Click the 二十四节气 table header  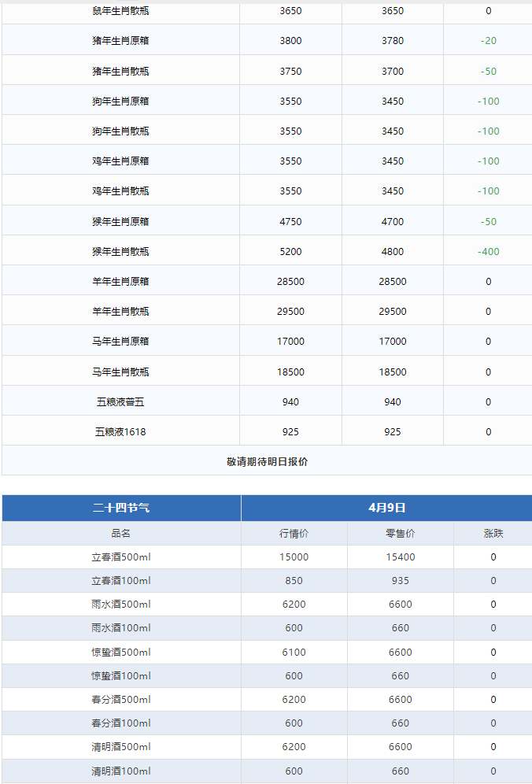pos(121,508)
